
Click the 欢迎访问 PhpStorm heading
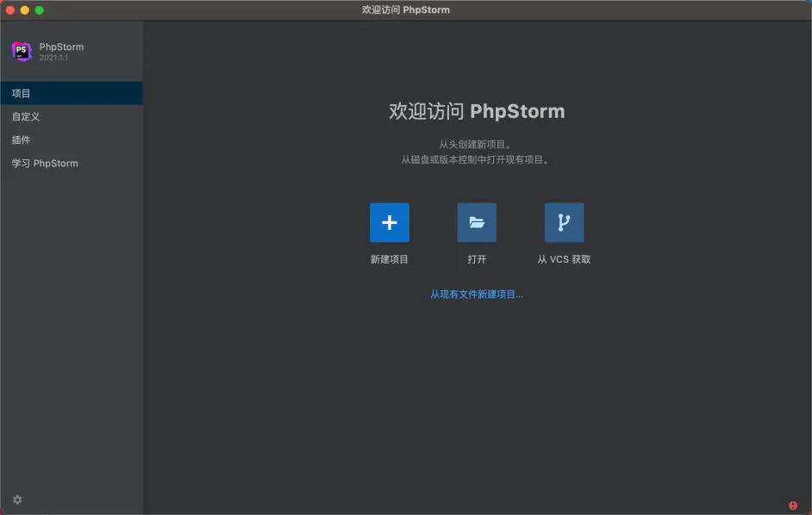click(x=477, y=111)
